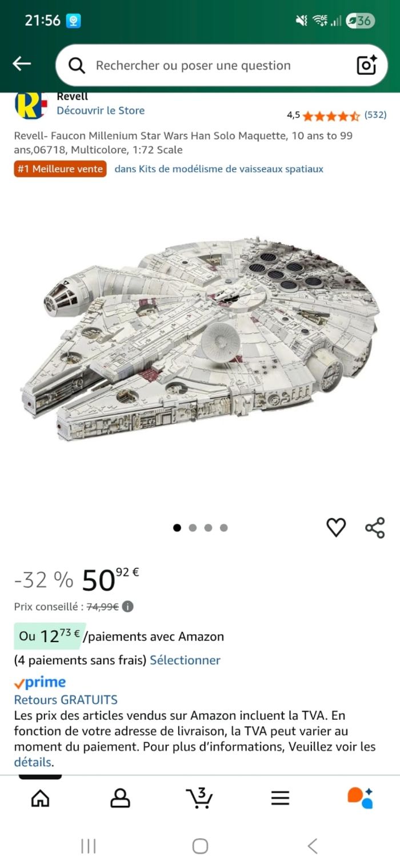Add product to wishlist heart icon
400x868 pixels.
(x=336, y=527)
